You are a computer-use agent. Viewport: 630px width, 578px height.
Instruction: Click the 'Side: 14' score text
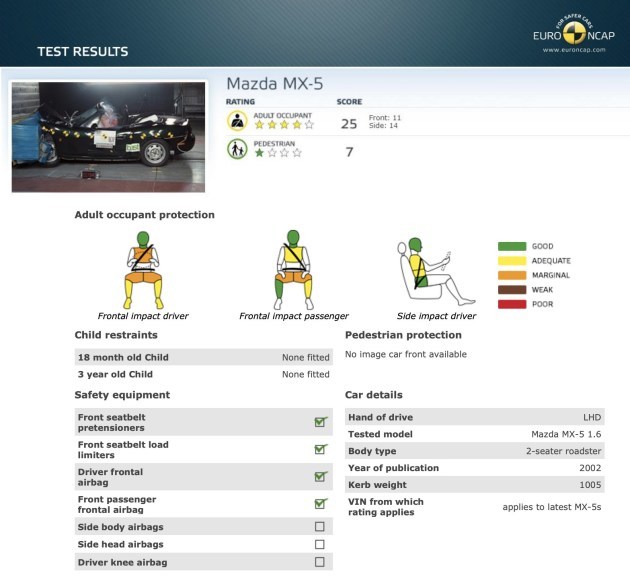click(383, 125)
